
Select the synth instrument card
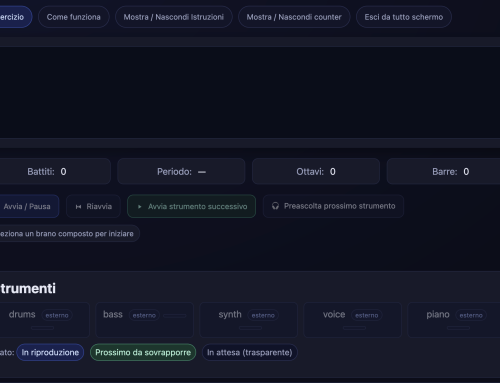point(249,320)
